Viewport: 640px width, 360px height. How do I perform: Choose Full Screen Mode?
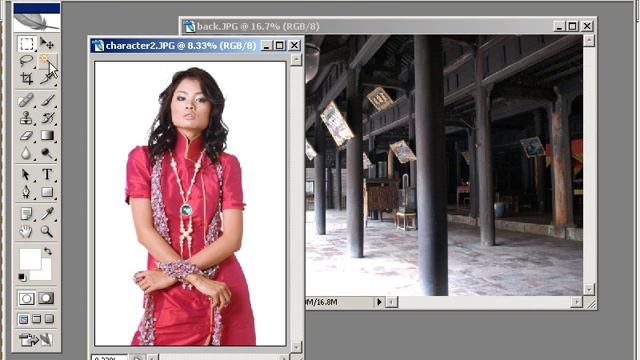(49, 319)
